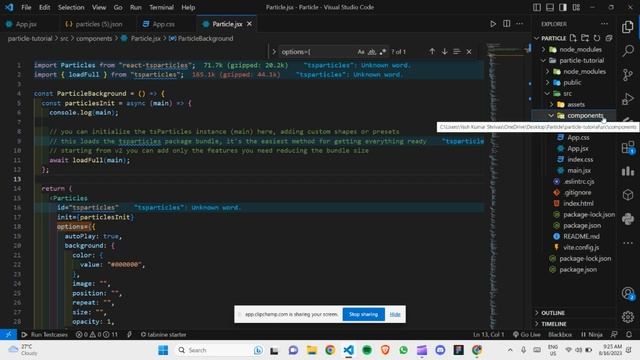Viewport: 640px width, 360px height.
Task: Open the Run and Debug view
Action: coord(628,99)
